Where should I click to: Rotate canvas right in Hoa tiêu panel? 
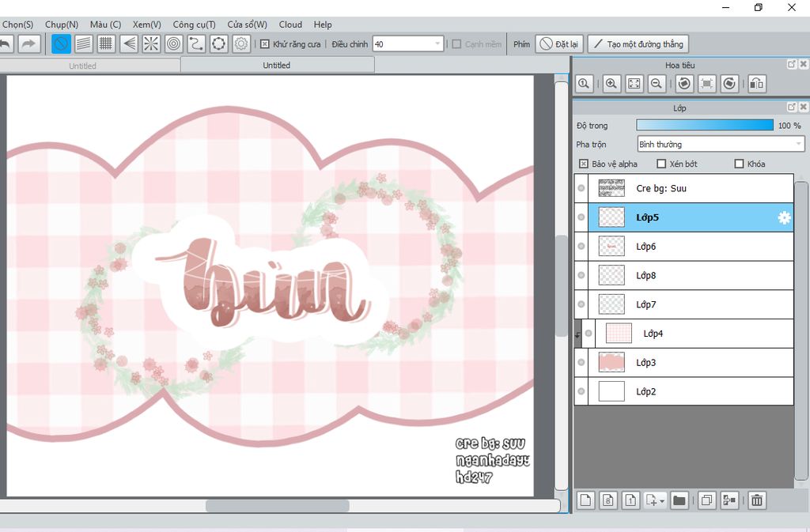729,84
